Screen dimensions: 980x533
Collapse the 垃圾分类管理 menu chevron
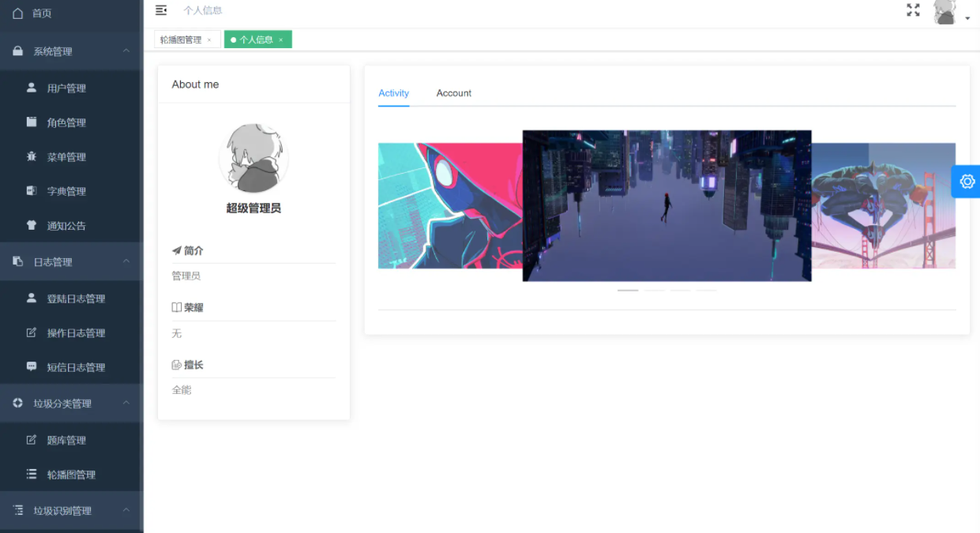pyautogui.click(x=126, y=403)
